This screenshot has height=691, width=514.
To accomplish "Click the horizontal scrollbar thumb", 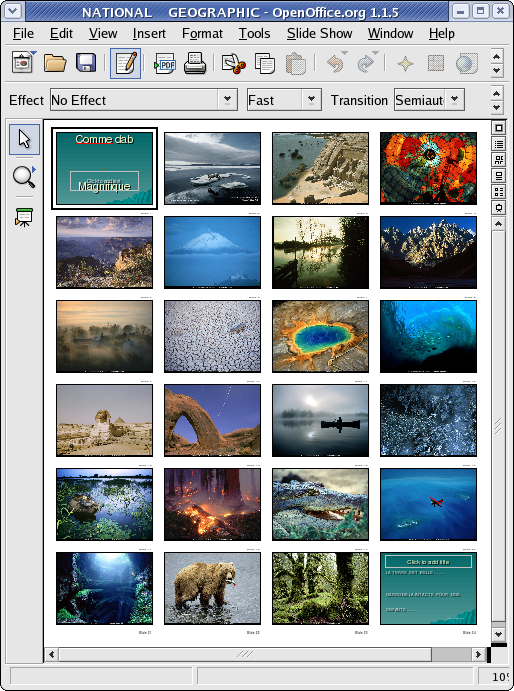I will [245, 654].
